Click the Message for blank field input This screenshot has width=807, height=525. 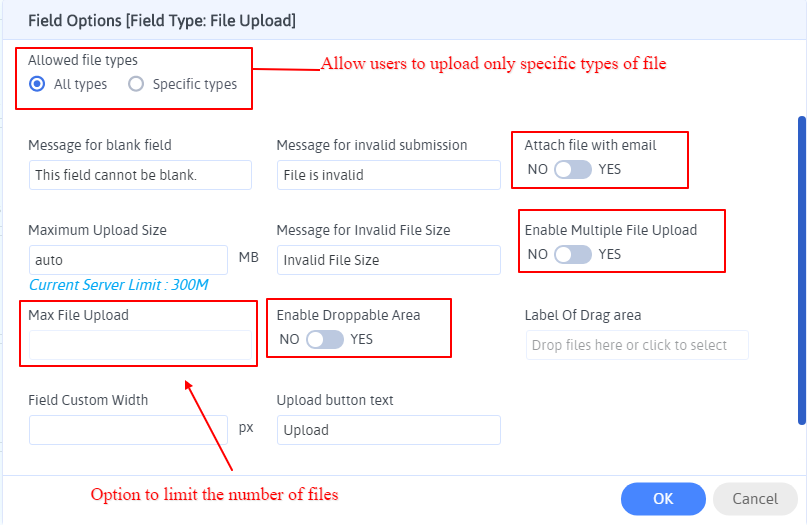(140, 175)
